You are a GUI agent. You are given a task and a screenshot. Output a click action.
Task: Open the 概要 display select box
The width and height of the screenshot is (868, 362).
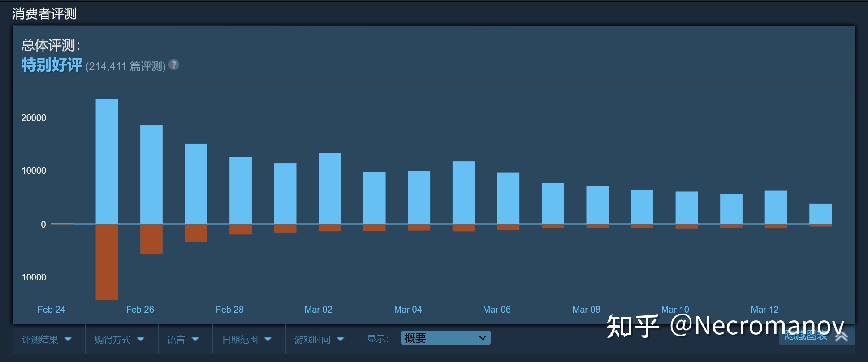(445, 338)
